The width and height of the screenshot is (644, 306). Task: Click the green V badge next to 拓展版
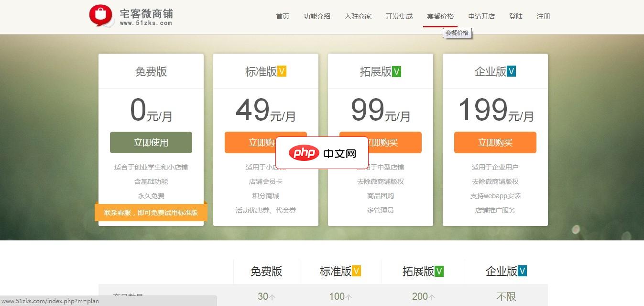click(396, 71)
